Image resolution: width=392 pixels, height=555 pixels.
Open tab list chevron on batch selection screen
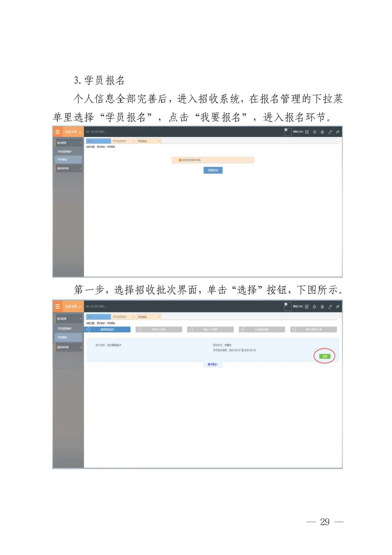click(339, 317)
